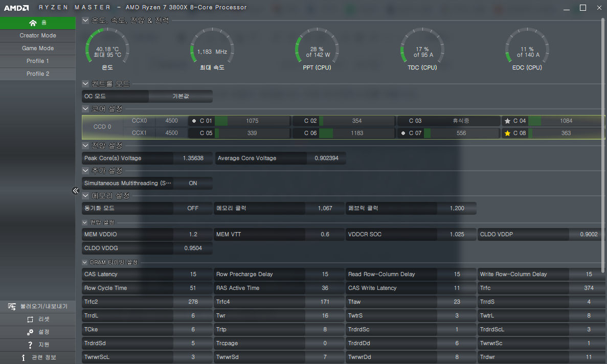
Task: Click the gold star icon on core C 08
Action: tap(507, 133)
